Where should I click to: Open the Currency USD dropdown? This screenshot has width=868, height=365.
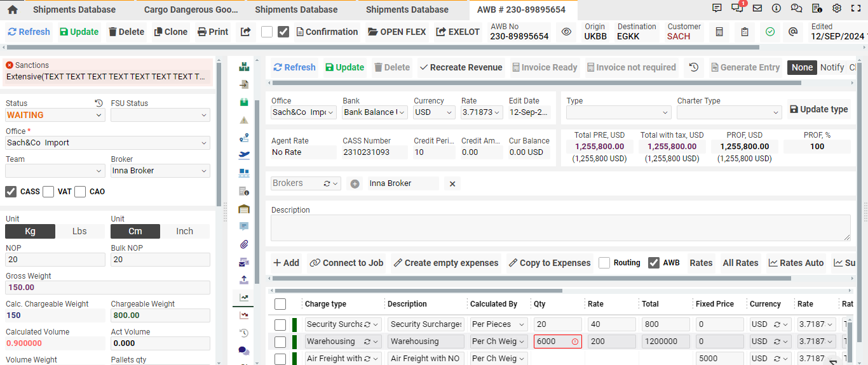(x=434, y=112)
